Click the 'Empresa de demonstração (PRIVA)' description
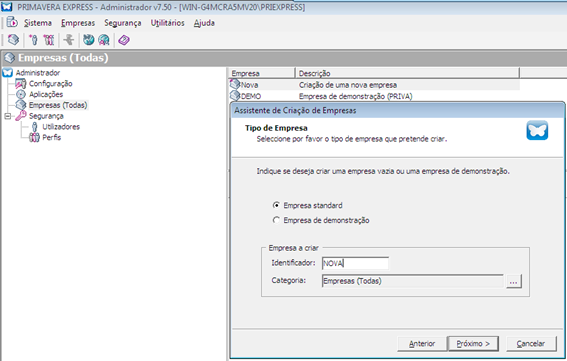 pyautogui.click(x=355, y=96)
